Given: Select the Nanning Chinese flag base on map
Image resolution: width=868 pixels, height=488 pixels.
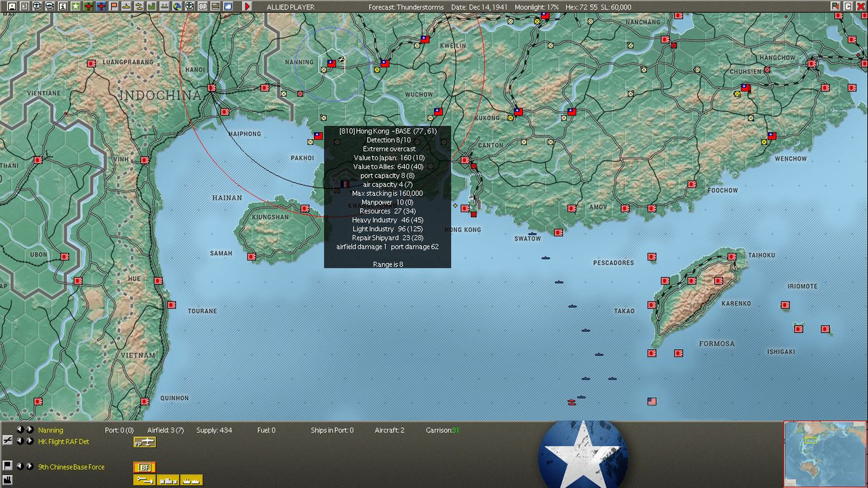Looking at the screenshot, I should tap(332, 63).
